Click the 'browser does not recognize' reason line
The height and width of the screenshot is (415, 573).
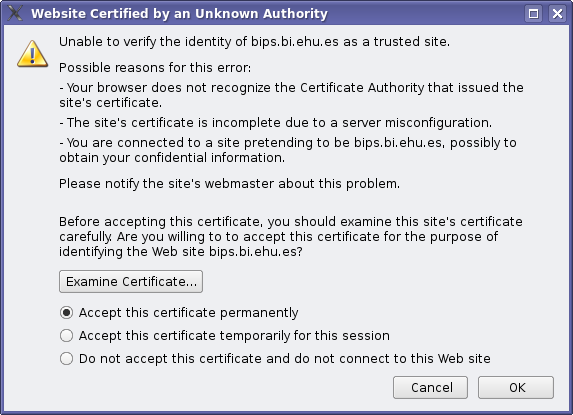click(x=291, y=95)
